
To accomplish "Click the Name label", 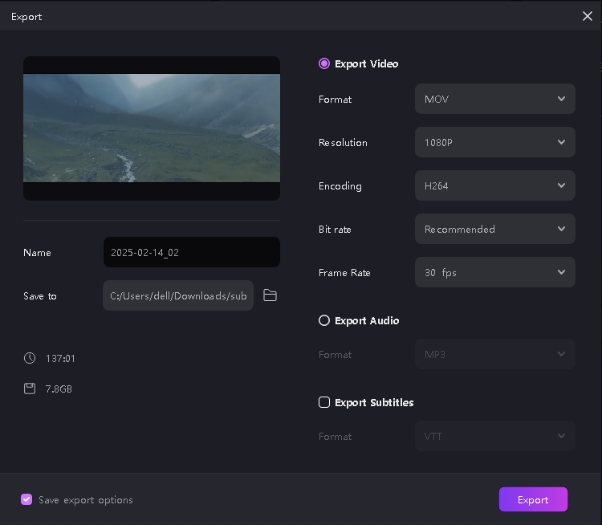I will 37,253.
